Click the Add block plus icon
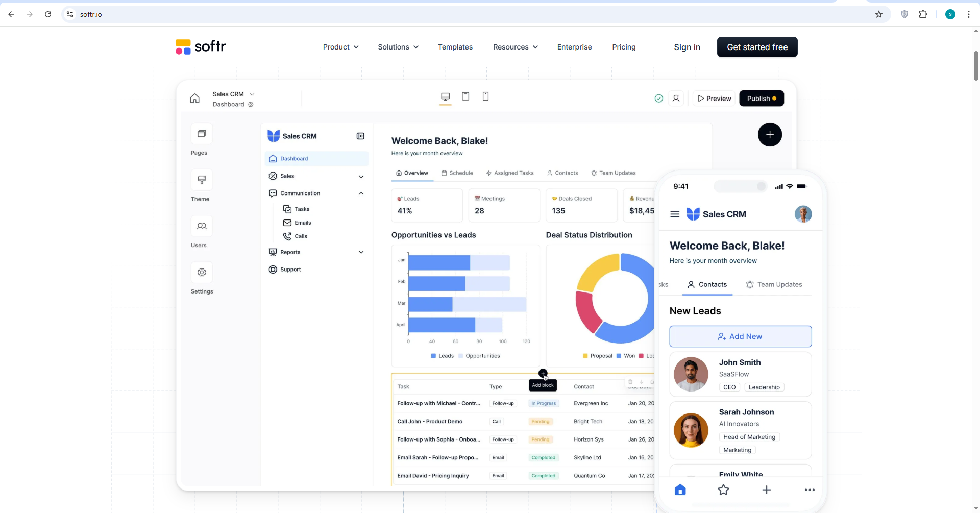This screenshot has height=513, width=980. [543, 373]
